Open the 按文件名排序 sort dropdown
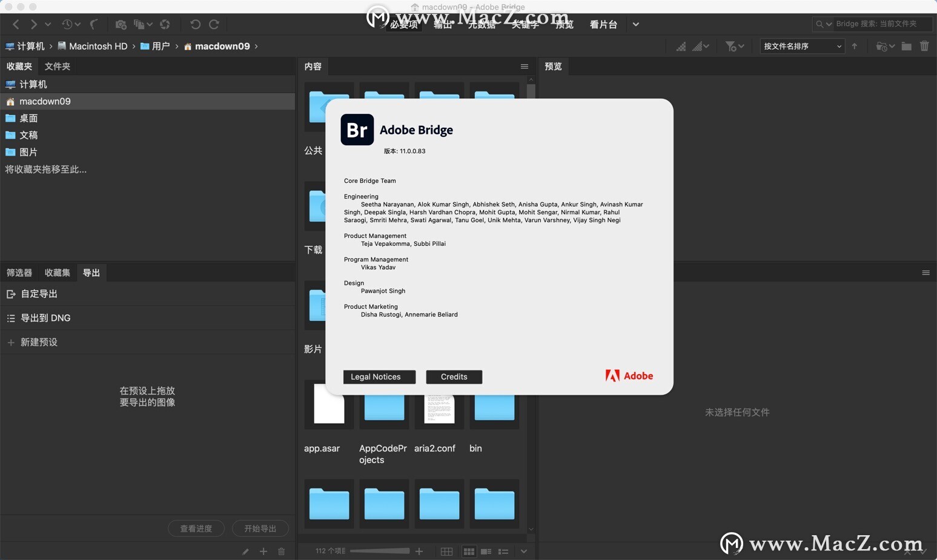Viewport: 937px width, 560px height. coord(802,46)
